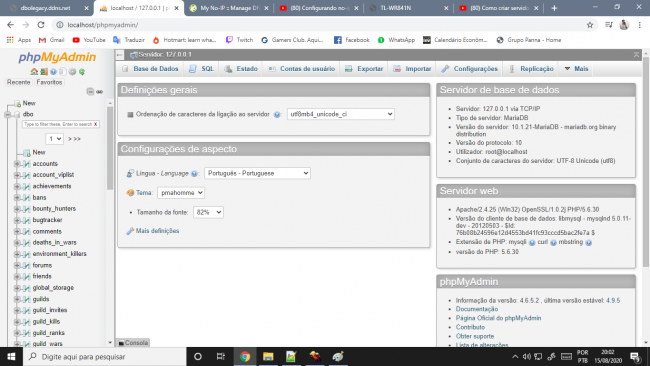This screenshot has width=650, height=366.
Task: Click new table icon under dbo
Action: [x=27, y=153]
